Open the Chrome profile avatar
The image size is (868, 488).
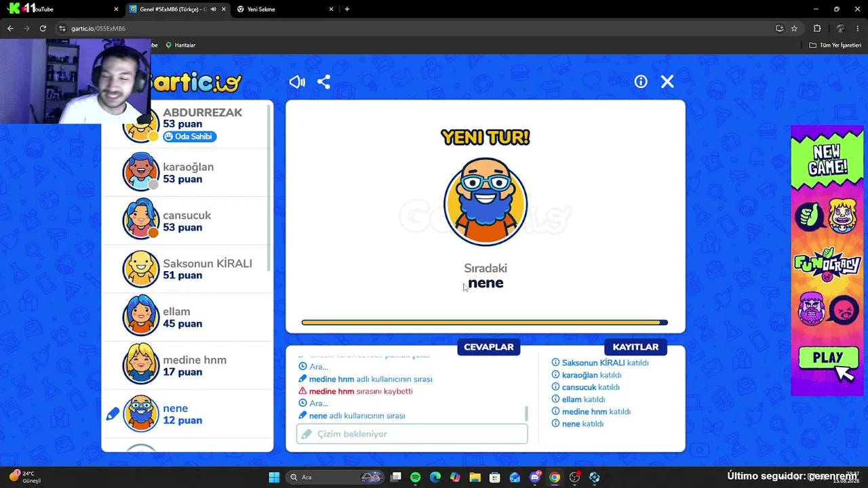(x=841, y=28)
